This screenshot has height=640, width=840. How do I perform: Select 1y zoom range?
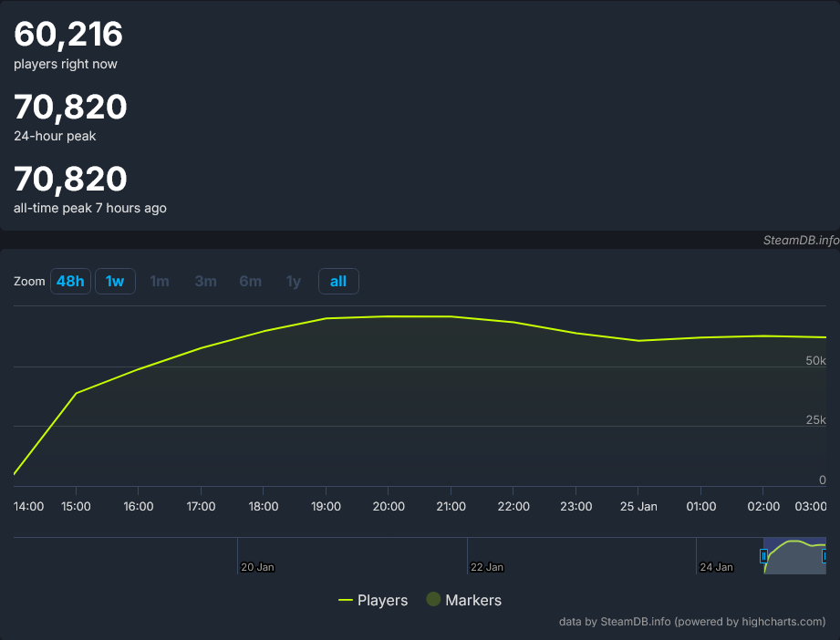pyautogui.click(x=294, y=281)
